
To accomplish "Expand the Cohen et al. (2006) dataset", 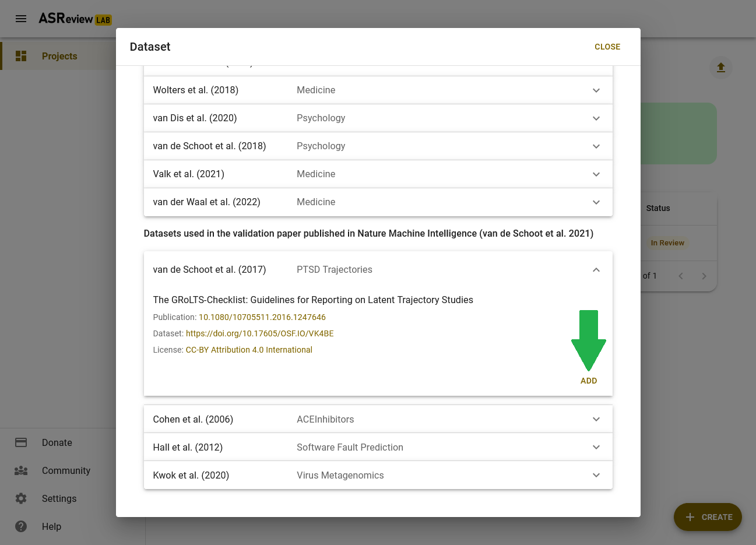I will point(378,419).
